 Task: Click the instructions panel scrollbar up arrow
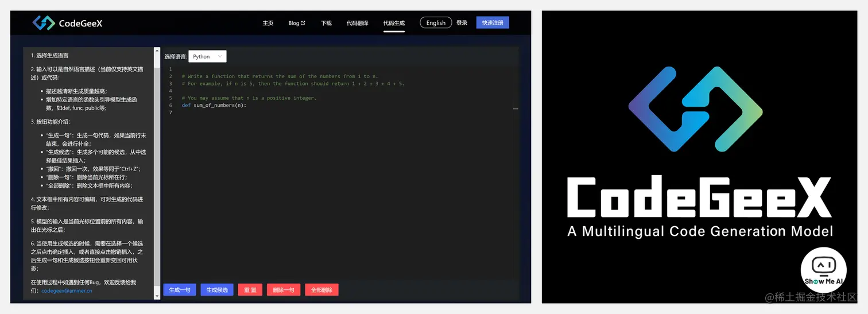[157, 51]
